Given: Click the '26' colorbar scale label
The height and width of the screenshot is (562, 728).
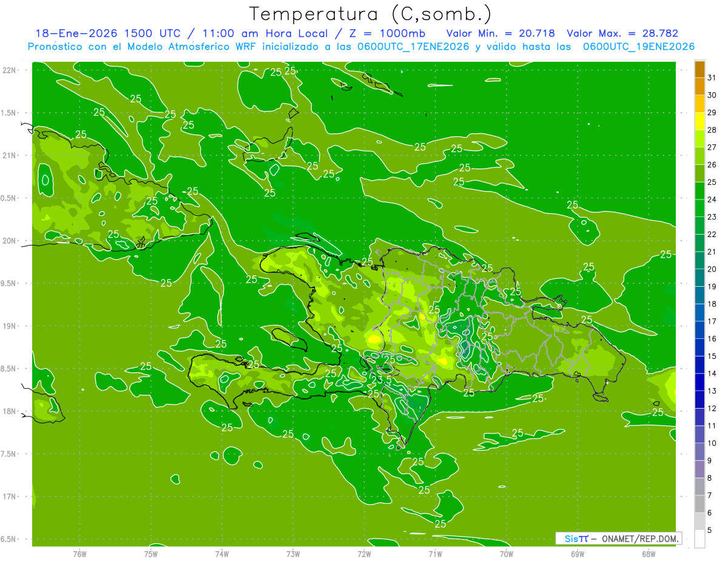Looking at the screenshot, I should [712, 164].
